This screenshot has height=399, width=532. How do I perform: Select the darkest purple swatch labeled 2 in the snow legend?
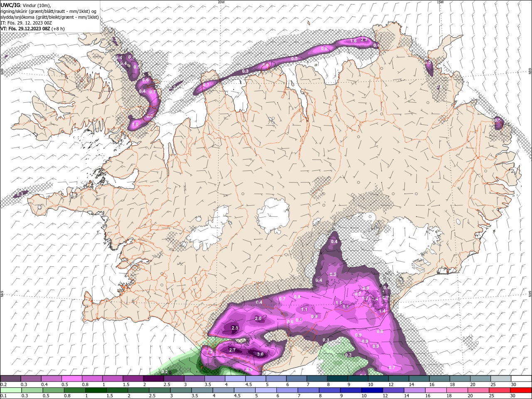coord(153,378)
